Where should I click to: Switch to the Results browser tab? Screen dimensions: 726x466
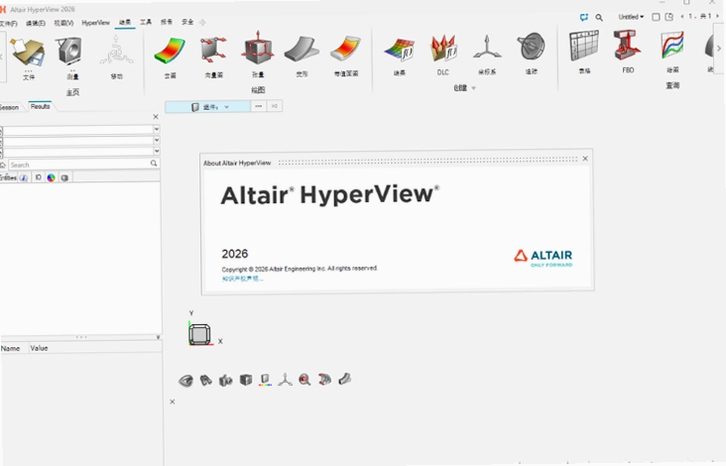tap(40, 107)
